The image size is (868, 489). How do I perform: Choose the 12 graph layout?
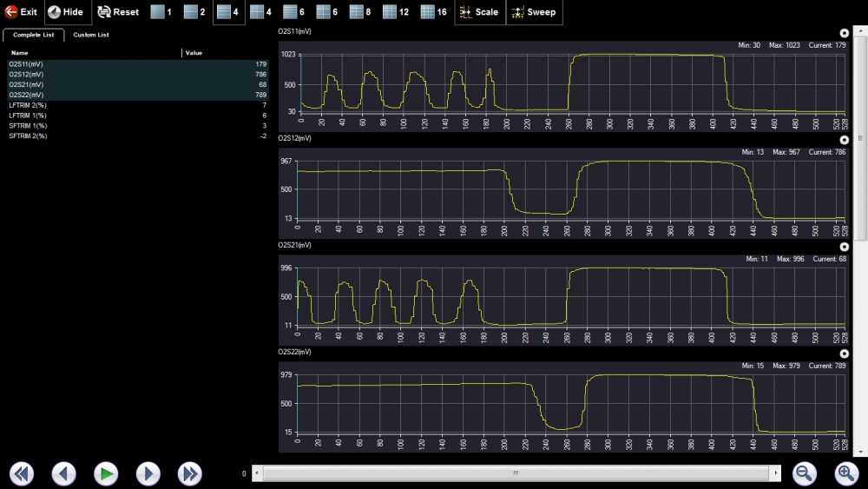pos(396,12)
